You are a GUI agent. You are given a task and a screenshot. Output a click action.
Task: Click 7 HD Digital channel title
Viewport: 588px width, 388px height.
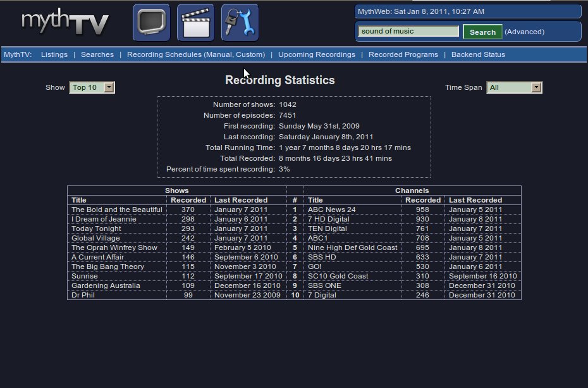(329, 219)
